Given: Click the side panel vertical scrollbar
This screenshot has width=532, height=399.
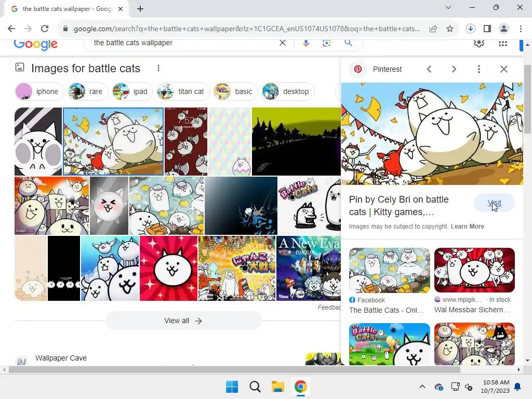Looking at the screenshot, I should [527, 99].
